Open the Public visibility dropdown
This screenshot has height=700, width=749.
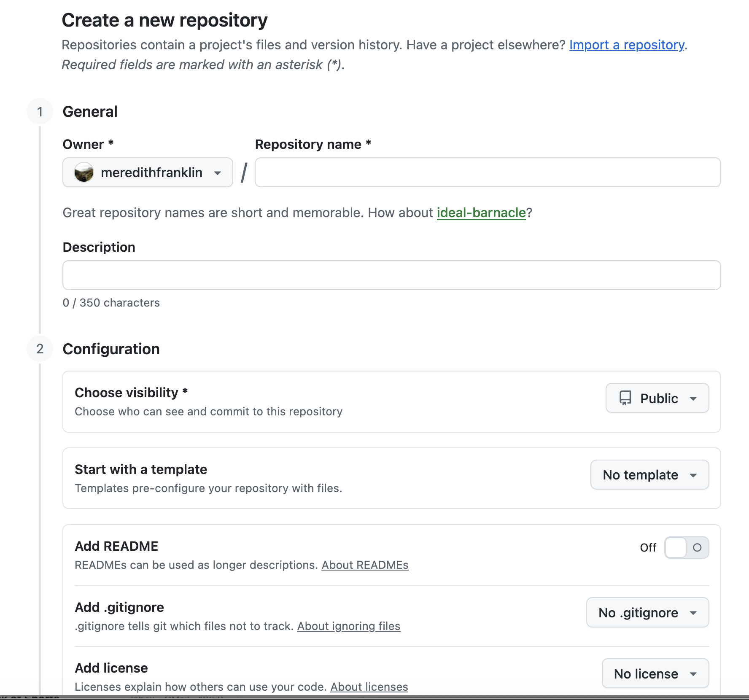657,398
